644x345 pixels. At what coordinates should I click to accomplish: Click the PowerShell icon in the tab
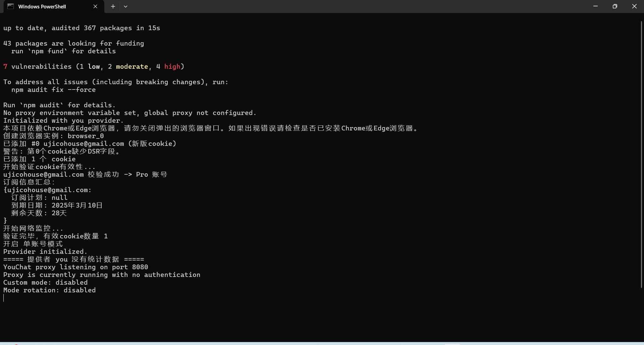point(10,6)
